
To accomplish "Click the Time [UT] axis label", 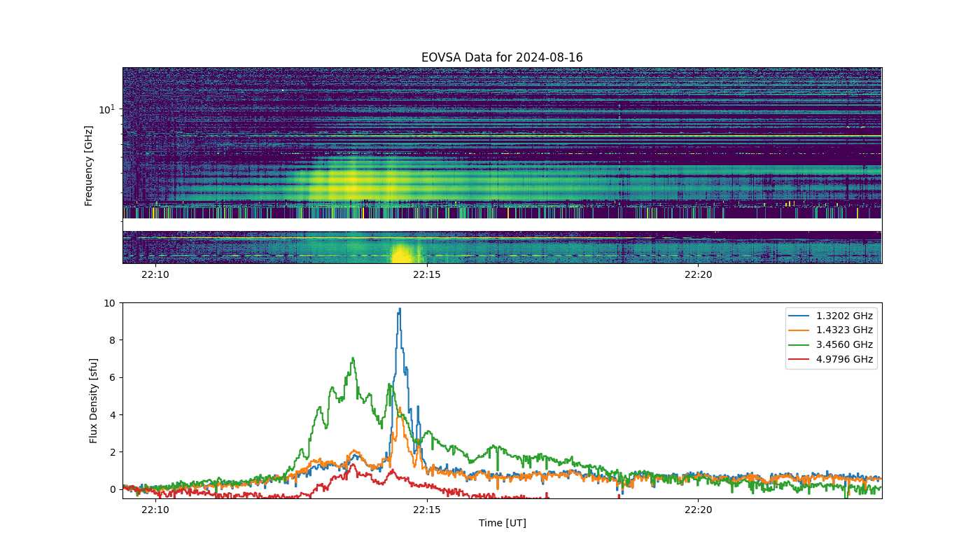I will 502,523.
